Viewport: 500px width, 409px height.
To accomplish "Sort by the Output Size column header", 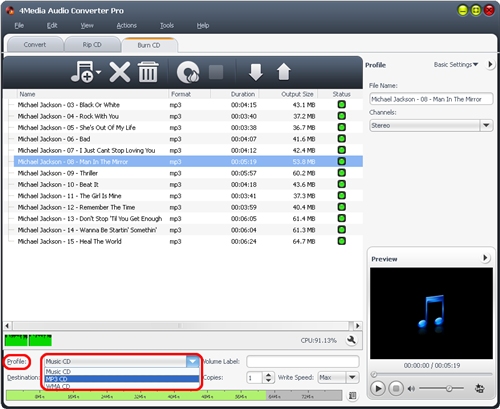I will point(289,94).
